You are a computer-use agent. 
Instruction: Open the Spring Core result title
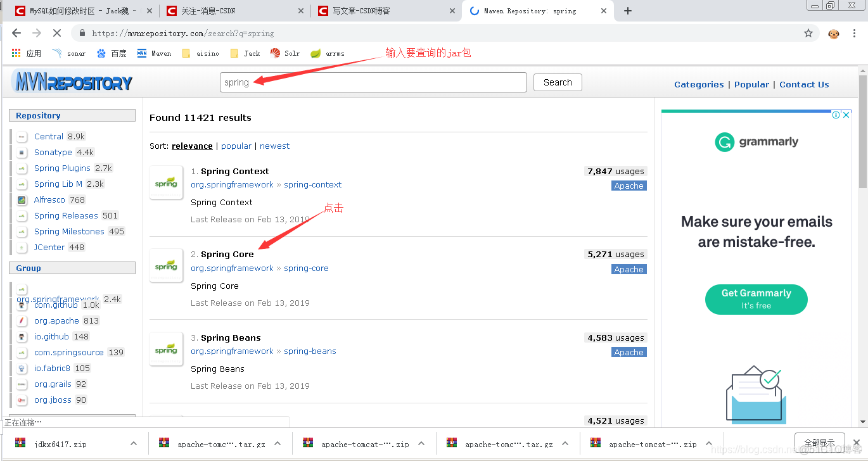(x=227, y=254)
